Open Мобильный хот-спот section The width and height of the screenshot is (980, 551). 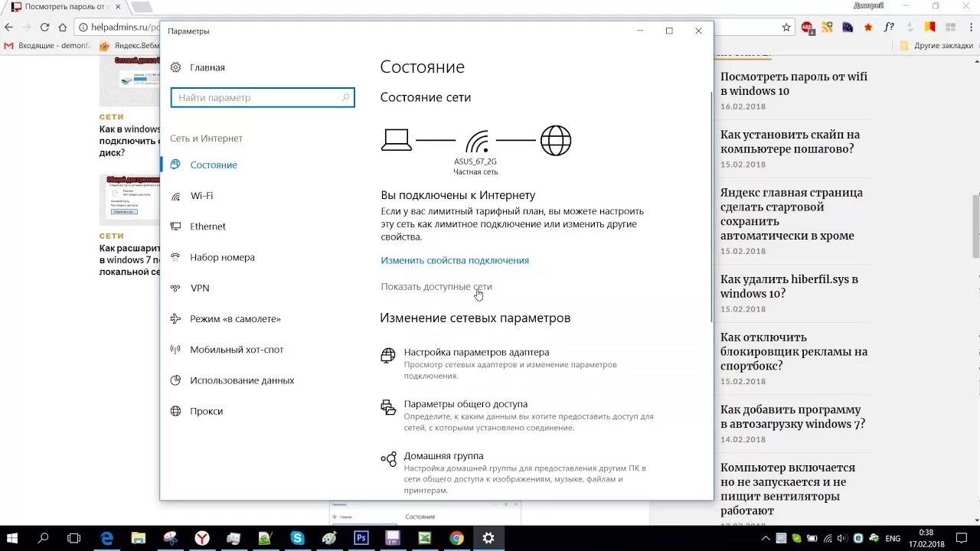click(x=227, y=350)
